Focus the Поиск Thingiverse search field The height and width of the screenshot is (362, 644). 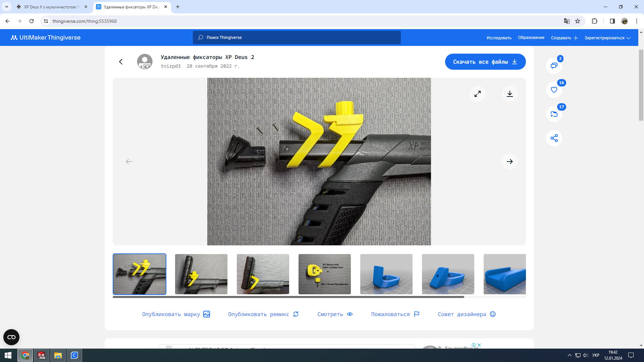[x=297, y=38]
